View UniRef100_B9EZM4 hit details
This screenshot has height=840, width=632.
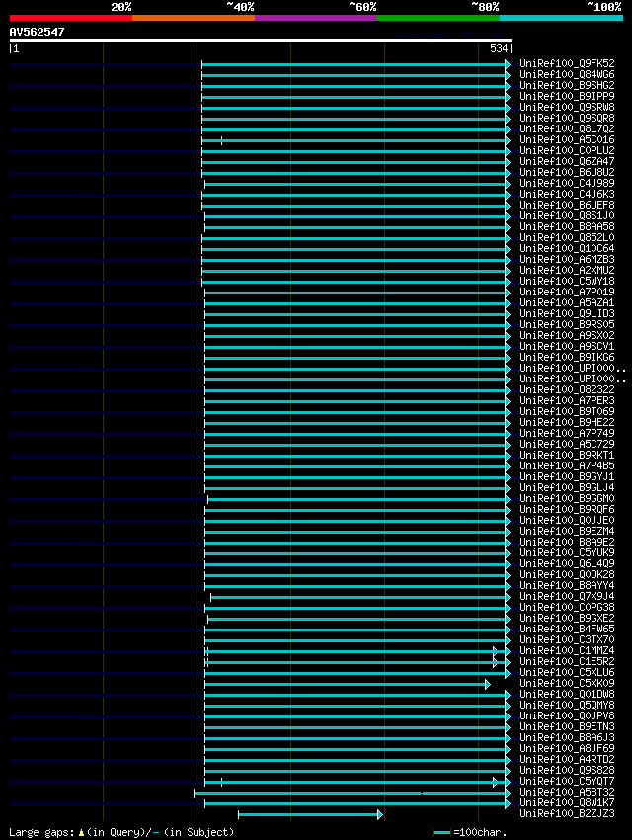567,531
